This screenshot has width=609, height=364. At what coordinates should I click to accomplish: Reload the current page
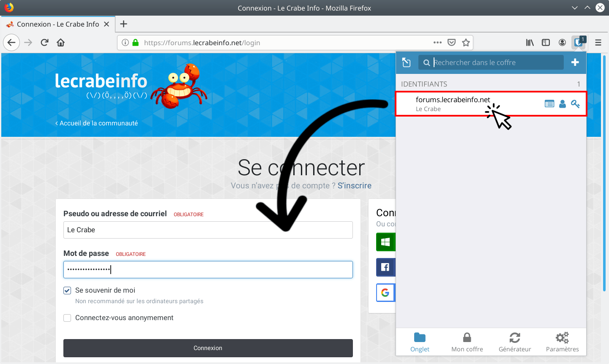point(44,43)
